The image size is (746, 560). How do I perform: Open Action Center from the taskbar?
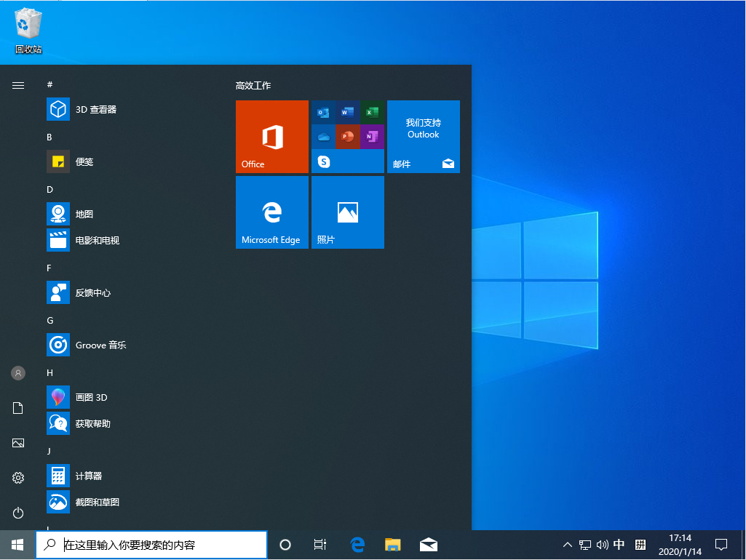point(721,544)
